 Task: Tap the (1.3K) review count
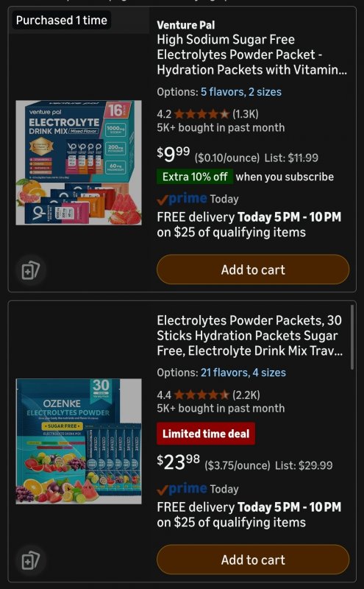(x=246, y=114)
